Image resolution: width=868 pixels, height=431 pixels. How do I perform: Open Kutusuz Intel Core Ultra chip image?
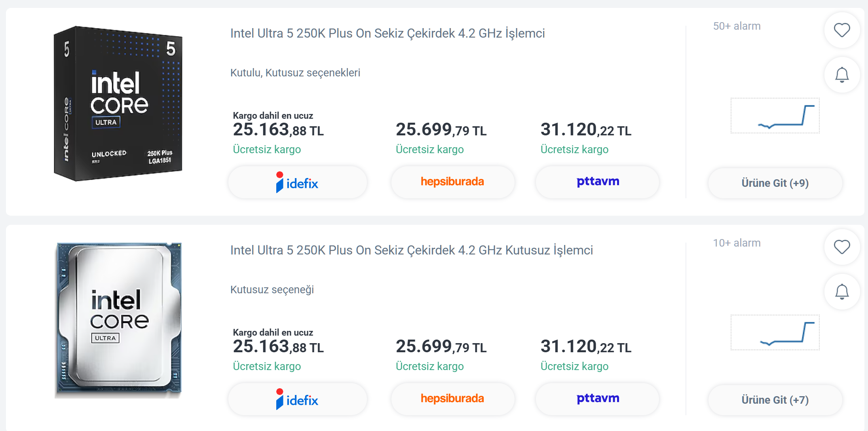click(118, 320)
